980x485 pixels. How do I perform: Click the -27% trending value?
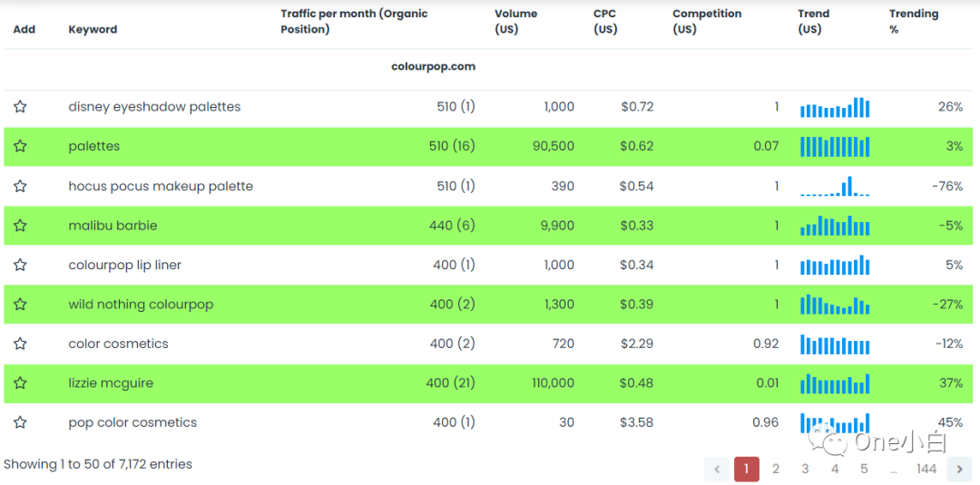click(x=948, y=304)
